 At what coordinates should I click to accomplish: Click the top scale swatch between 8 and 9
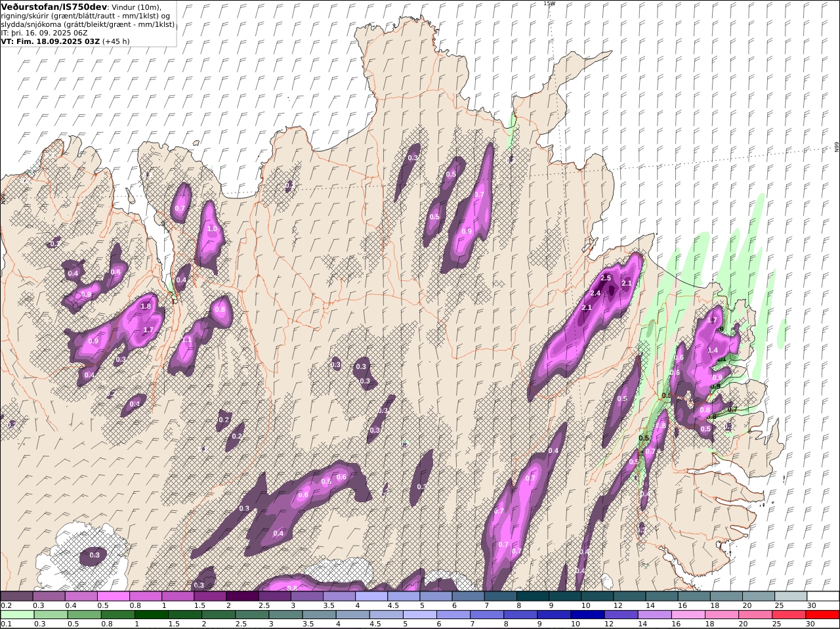[533, 596]
